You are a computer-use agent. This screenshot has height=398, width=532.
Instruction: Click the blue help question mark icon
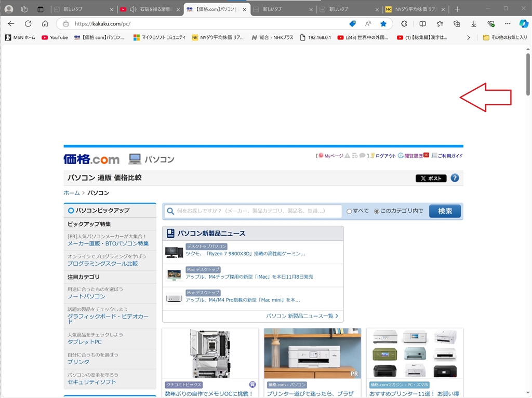point(455,178)
